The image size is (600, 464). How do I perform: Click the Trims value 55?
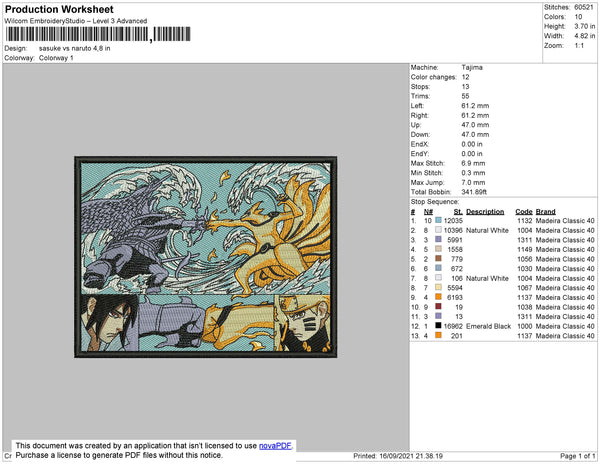[x=465, y=96]
